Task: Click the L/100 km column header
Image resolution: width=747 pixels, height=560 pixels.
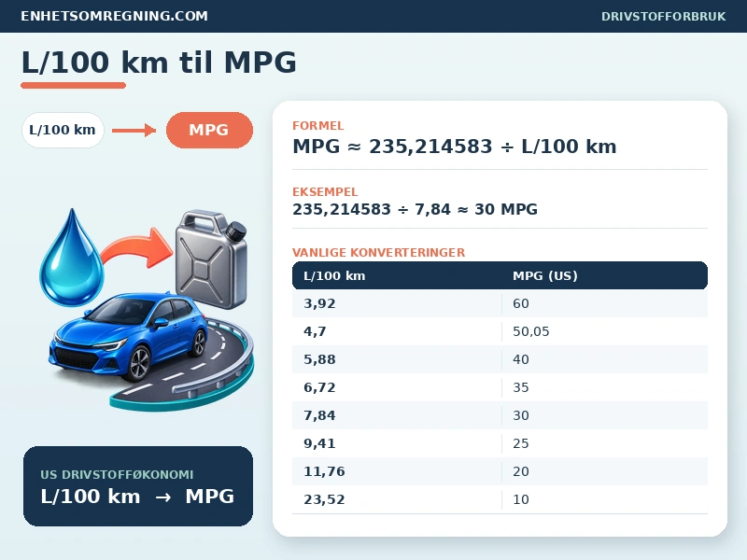Action: pos(334,275)
